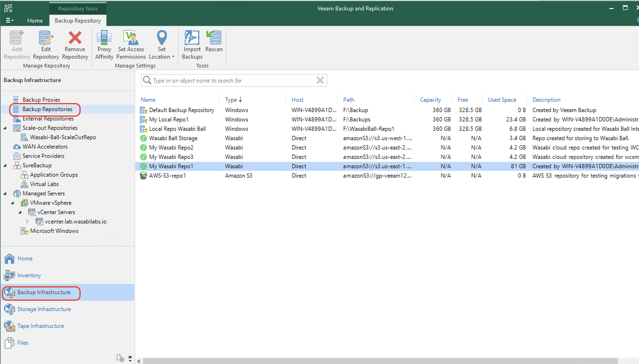Click the search magnifier icon
639x364 pixels.
(147, 80)
